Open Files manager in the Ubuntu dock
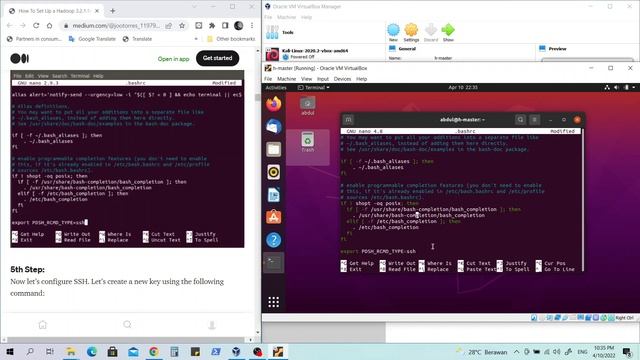640x360 pixels. (273, 149)
